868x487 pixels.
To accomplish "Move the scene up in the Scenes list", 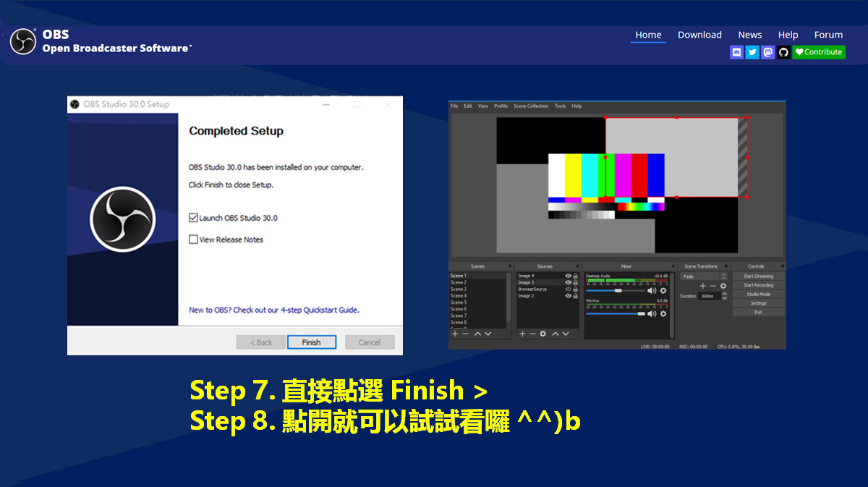I will tap(477, 334).
